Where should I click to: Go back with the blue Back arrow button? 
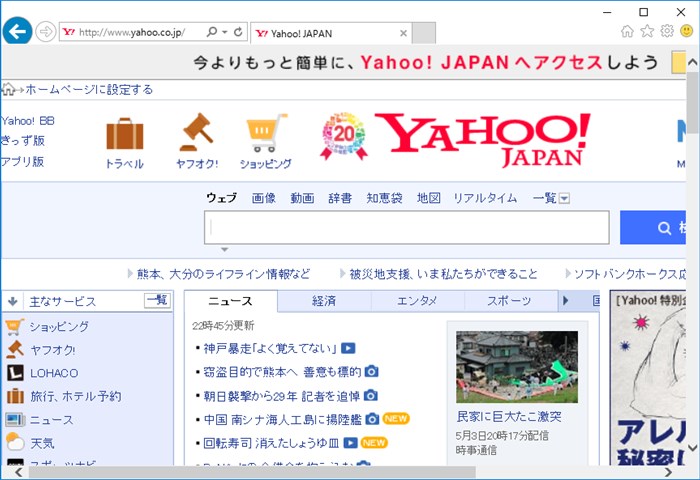point(17,31)
